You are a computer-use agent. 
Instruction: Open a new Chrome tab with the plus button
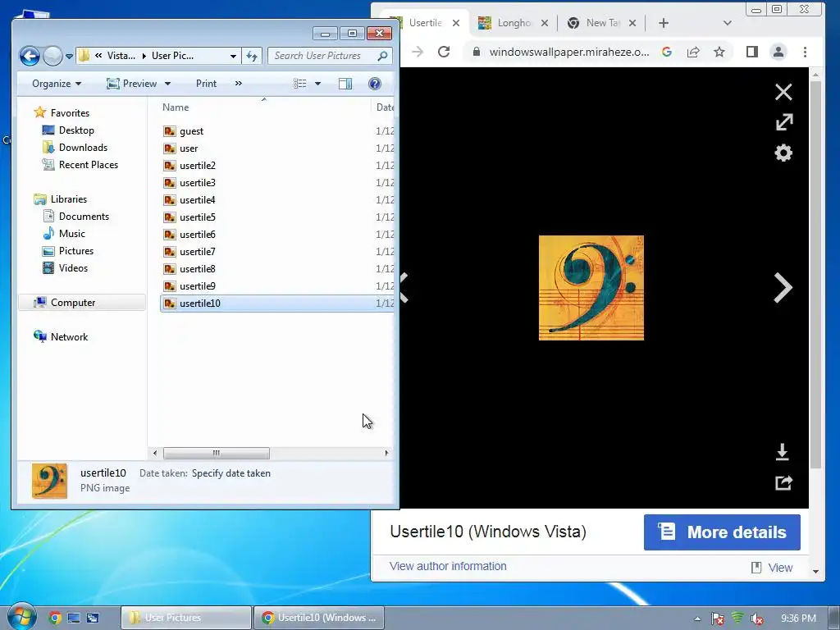pos(663,23)
